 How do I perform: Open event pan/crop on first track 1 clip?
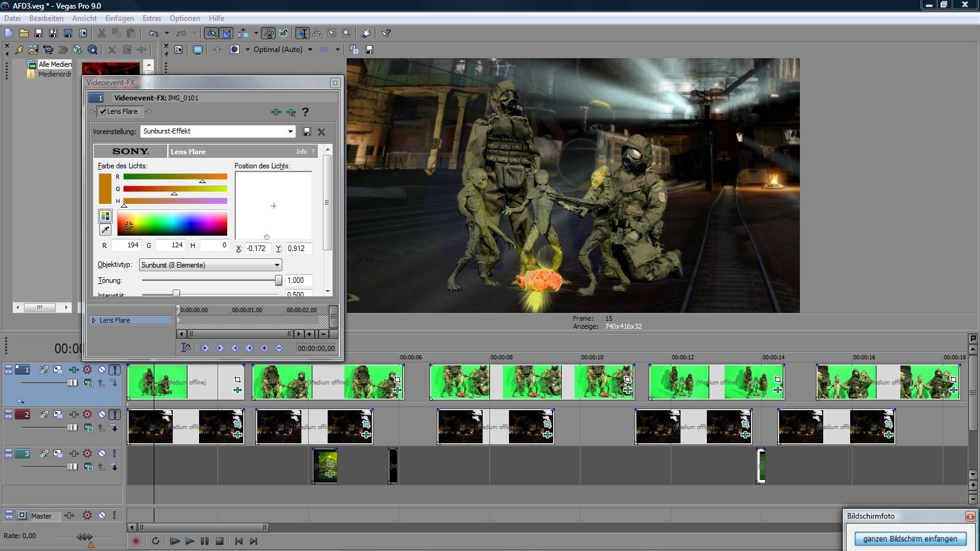pyautogui.click(x=238, y=380)
